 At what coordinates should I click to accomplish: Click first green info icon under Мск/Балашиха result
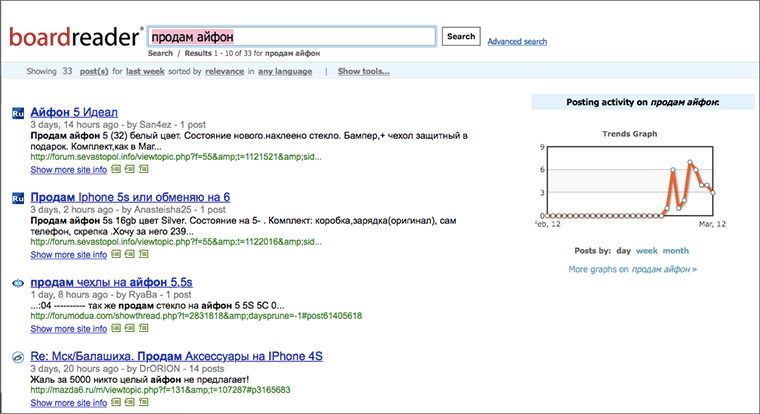116,402
